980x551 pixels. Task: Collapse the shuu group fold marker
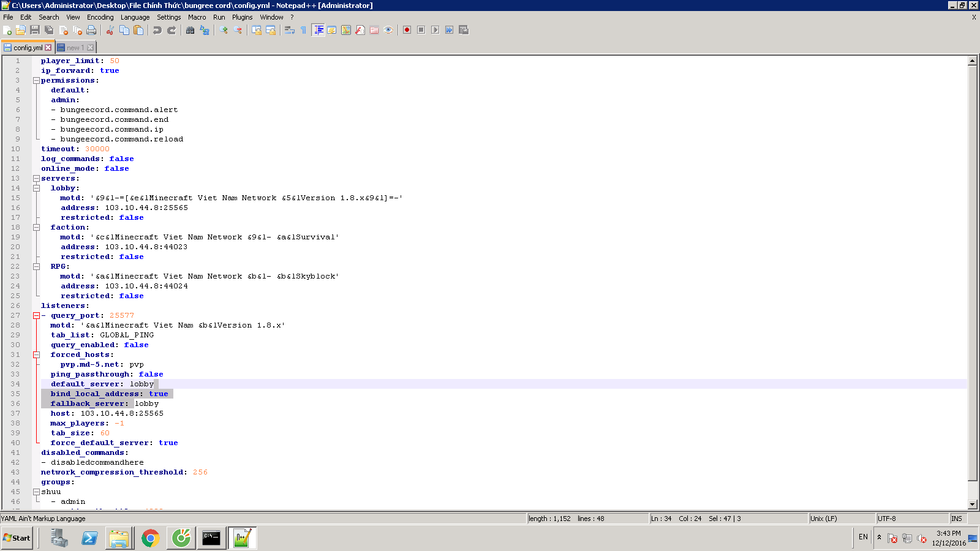click(x=36, y=492)
